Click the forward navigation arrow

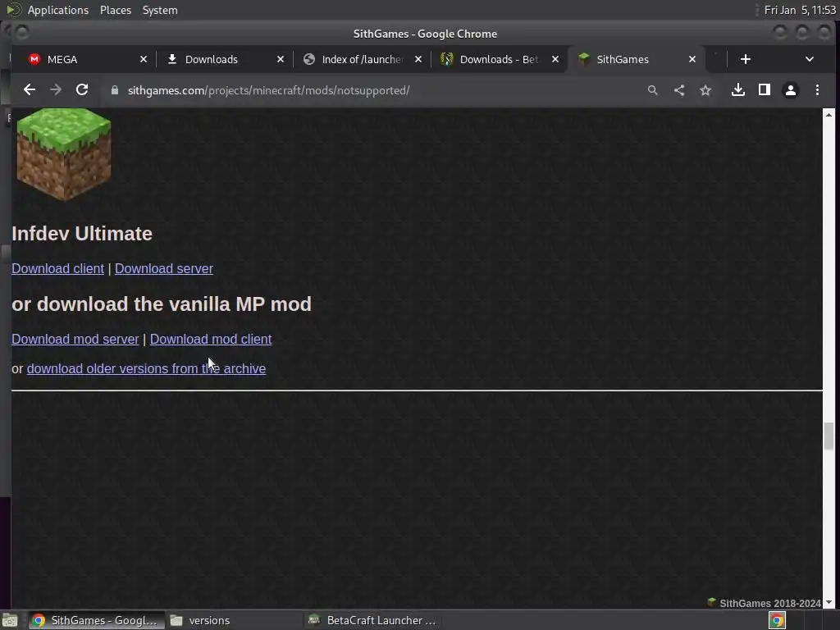pyautogui.click(x=56, y=90)
